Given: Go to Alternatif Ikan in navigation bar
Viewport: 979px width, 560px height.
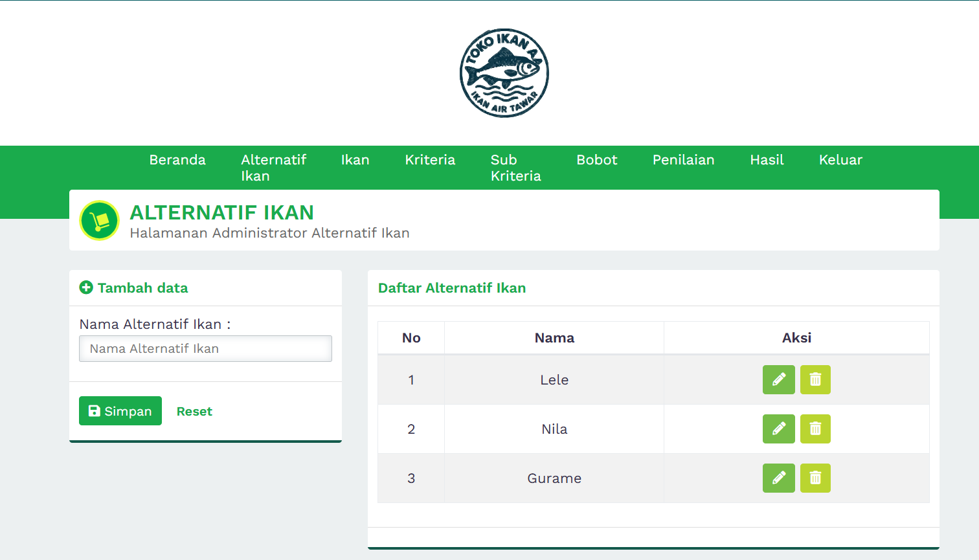Looking at the screenshot, I should point(273,168).
